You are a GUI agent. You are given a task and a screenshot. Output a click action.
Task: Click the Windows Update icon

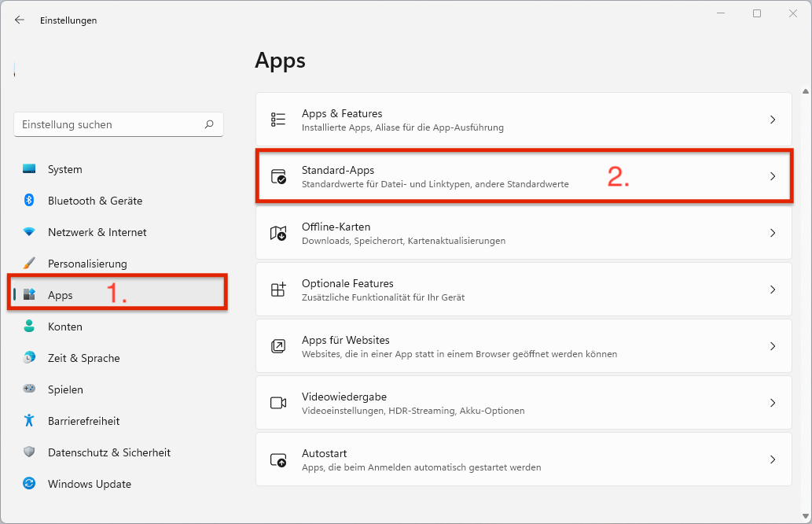pyautogui.click(x=29, y=484)
